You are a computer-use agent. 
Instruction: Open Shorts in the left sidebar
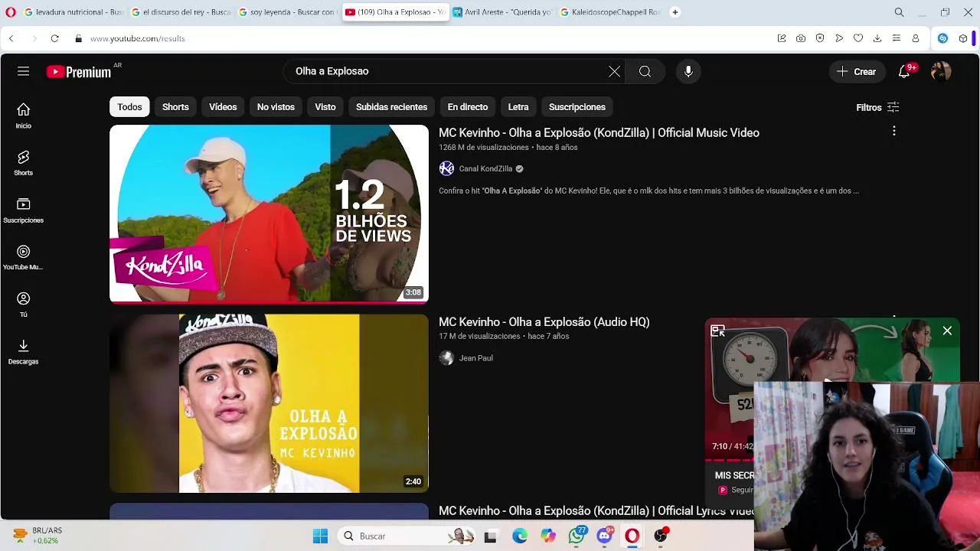[x=23, y=163]
